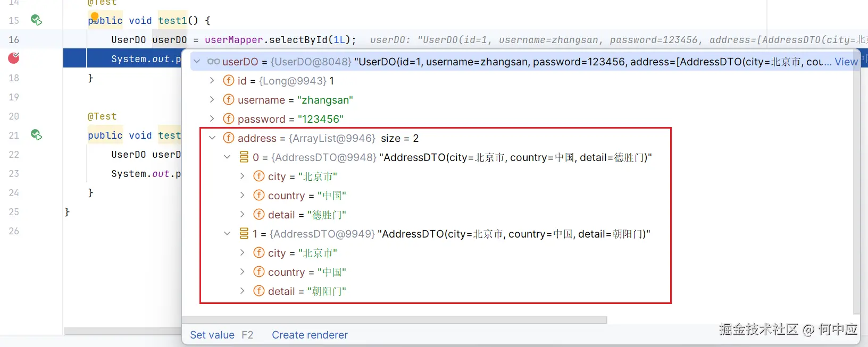Select AddressDTO@9948 row
Screen dimensions: 868x347
click(521, 157)
